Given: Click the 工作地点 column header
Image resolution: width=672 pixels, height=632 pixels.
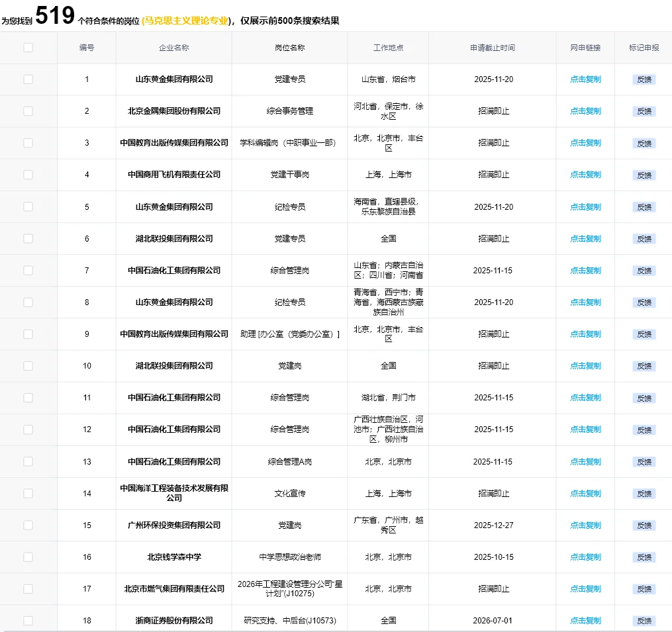Looking at the screenshot, I should click(388, 48).
